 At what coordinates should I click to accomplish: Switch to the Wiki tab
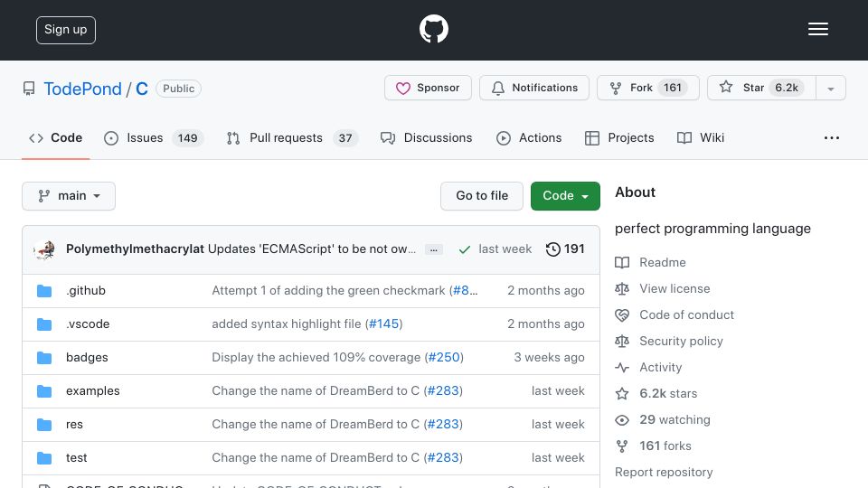tap(700, 137)
